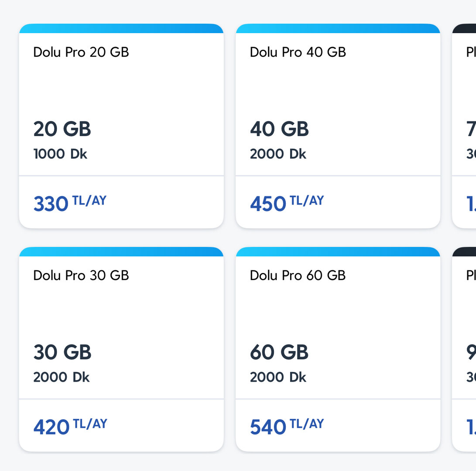
Task: Open the Dolu Pro 60 GB plan title
Action: (x=298, y=276)
